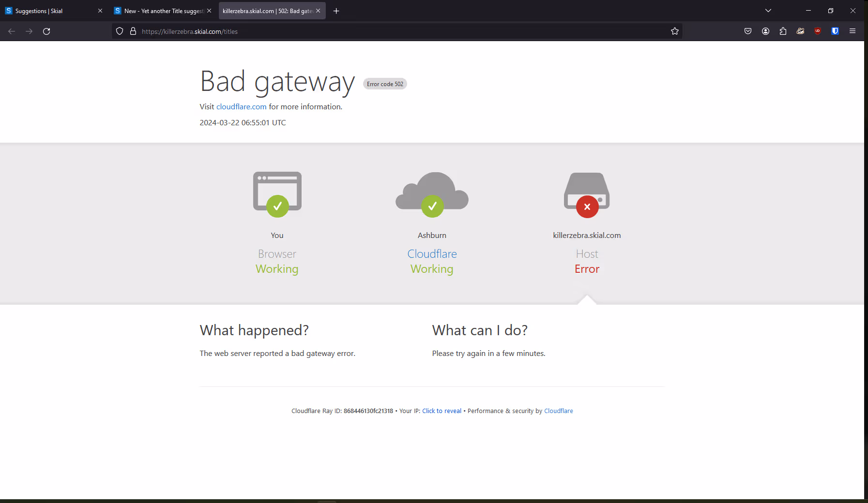
Task: Open the uBlock Origin extension
Action: (x=818, y=31)
